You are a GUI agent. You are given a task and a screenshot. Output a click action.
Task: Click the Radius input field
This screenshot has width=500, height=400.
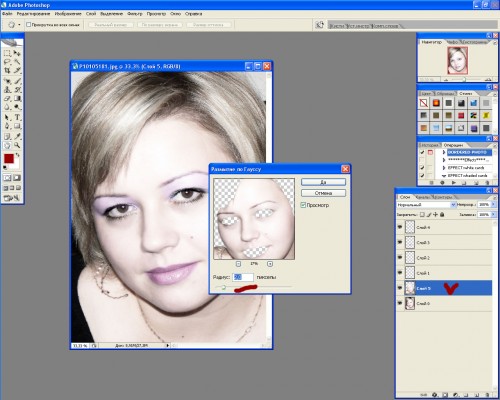243,277
